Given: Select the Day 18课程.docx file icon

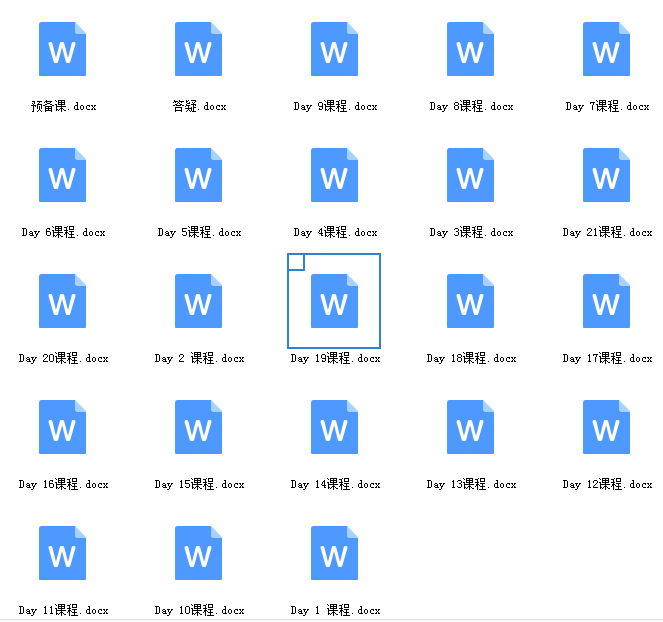Looking at the screenshot, I should pyautogui.click(x=471, y=301).
